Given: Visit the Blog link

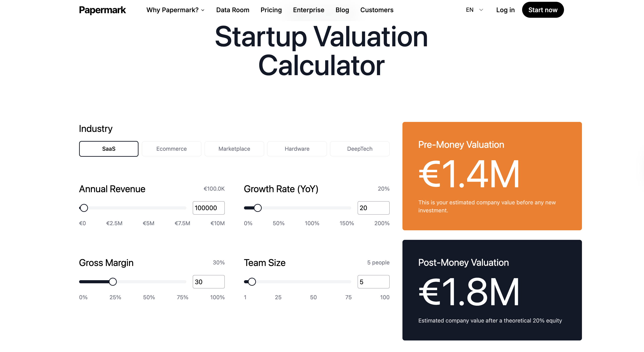Looking at the screenshot, I should tap(342, 10).
